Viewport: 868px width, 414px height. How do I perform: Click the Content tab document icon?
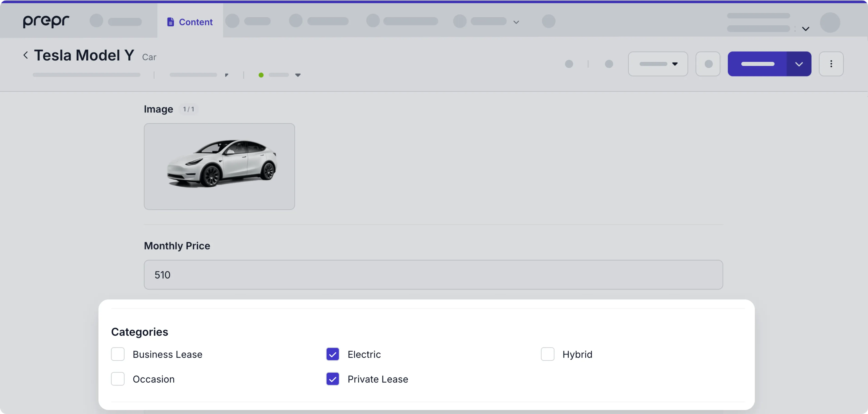click(170, 22)
